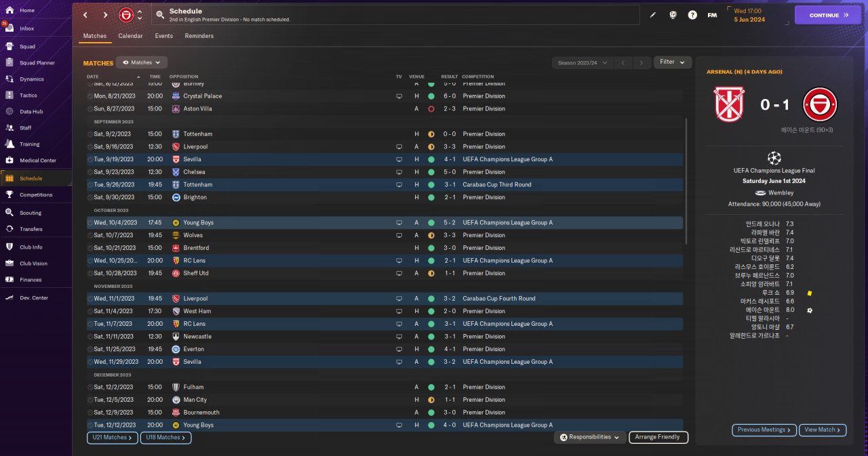Open Dev. Center

(35, 297)
